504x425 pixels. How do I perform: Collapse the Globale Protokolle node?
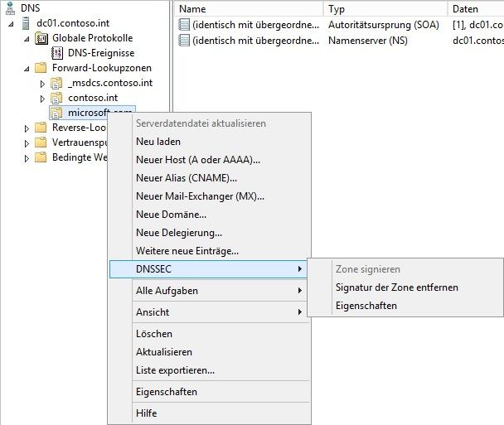[27, 39]
